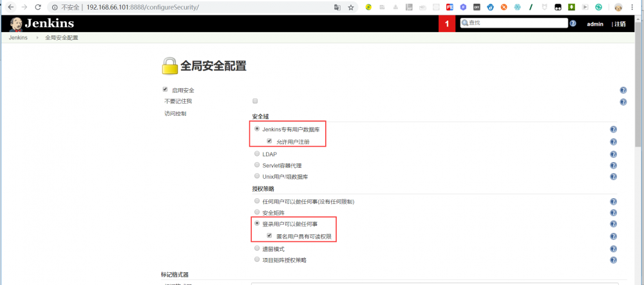Open the admin user link
This screenshot has height=285, width=644.
(595, 24)
